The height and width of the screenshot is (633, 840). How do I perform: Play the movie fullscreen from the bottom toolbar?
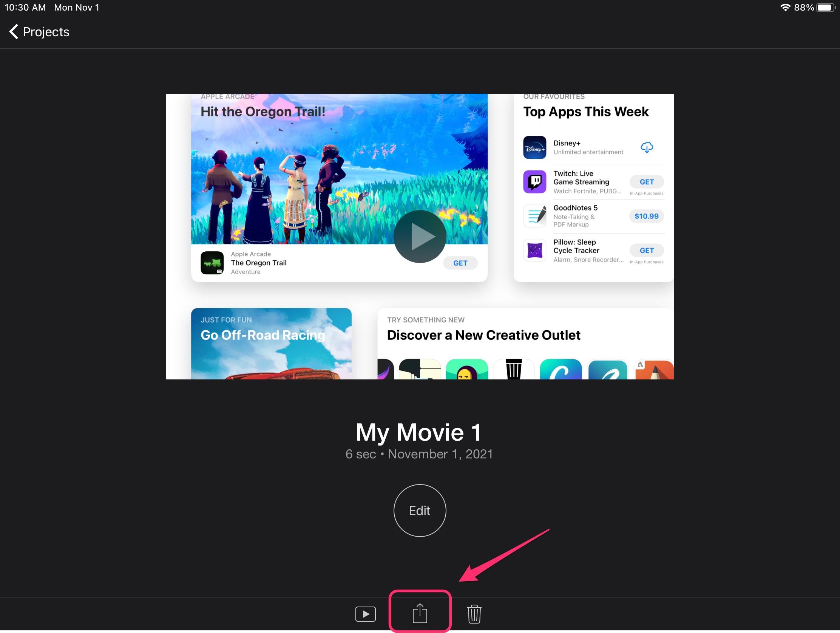(365, 614)
